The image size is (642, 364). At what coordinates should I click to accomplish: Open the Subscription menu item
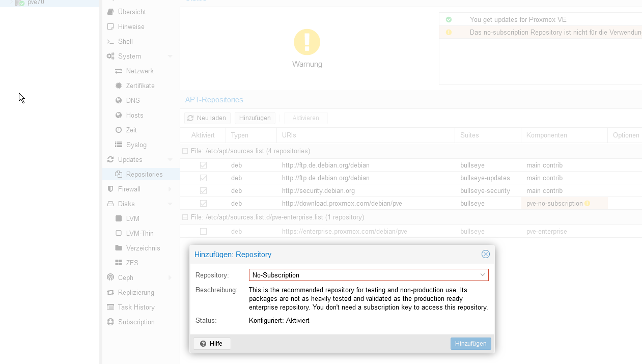(x=141, y=322)
